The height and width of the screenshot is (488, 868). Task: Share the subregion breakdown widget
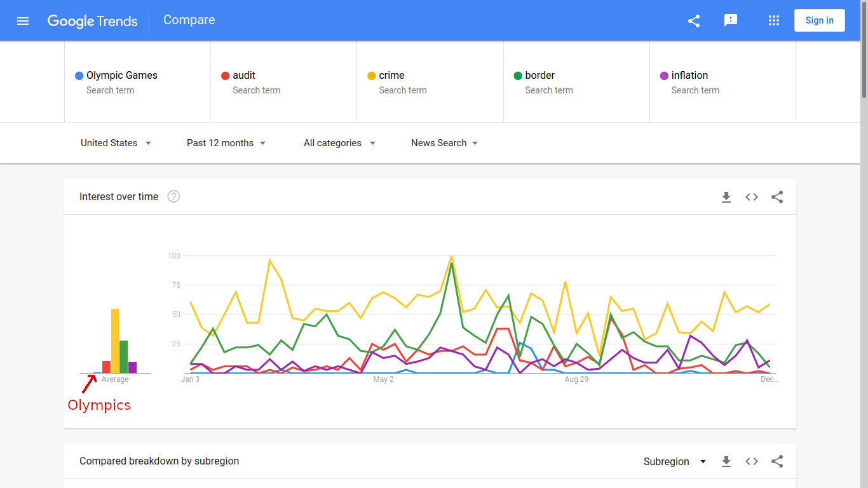[777, 461]
